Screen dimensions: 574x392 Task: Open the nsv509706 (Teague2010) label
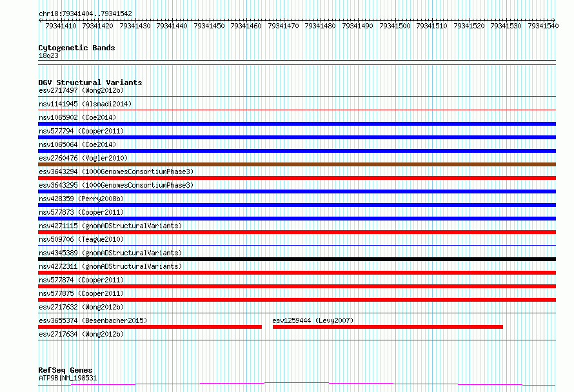[x=81, y=239]
